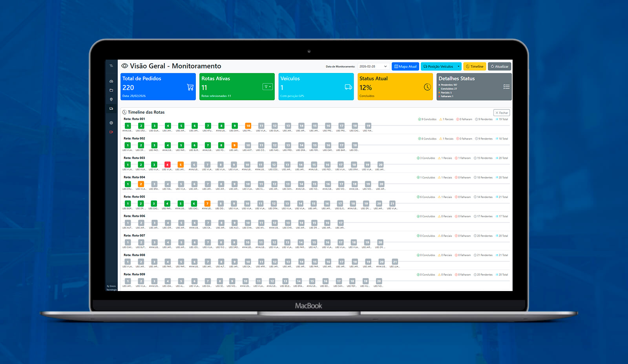Click the folder icon in sidebar

111,90
